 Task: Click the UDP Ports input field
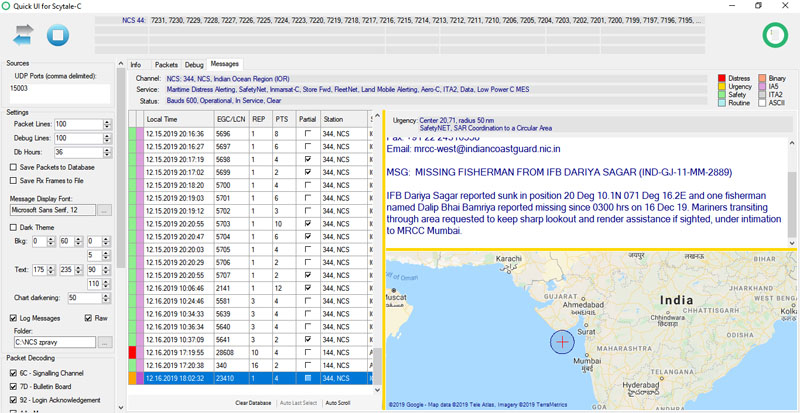coord(60,93)
